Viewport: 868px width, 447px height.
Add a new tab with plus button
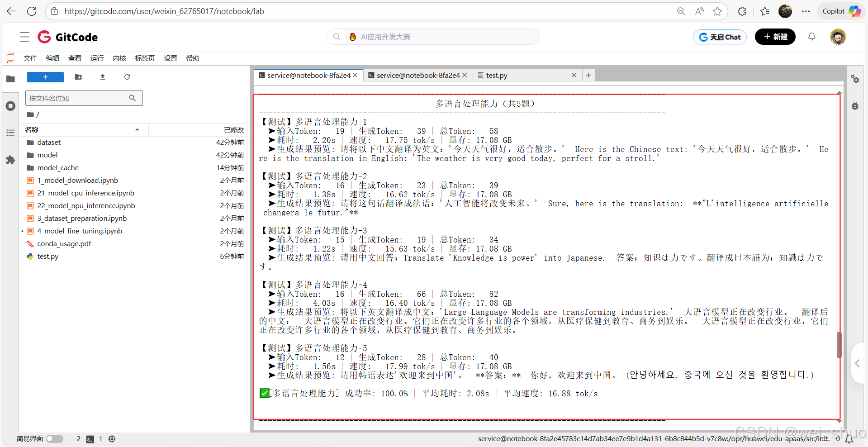click(588, 75)
